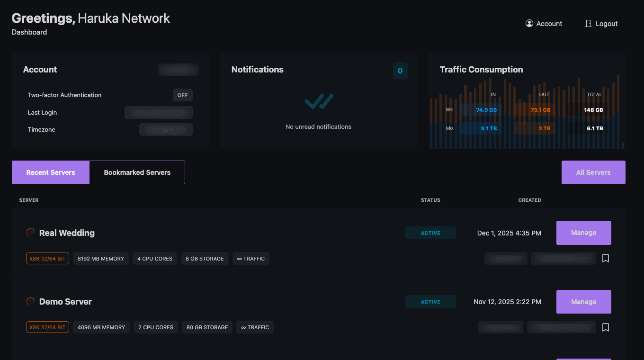The width and height of the screenshot is (644, 360).
Task: Click the CREATED column header
Action: tap(529, 200)
